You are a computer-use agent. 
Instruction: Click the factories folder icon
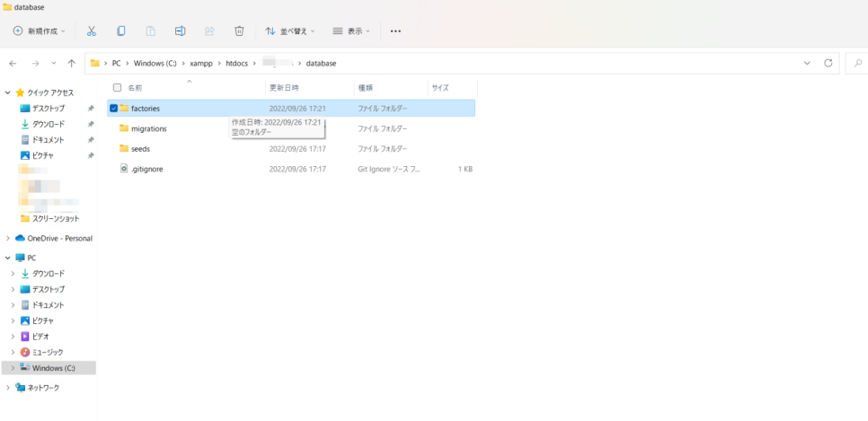(124, 109)
